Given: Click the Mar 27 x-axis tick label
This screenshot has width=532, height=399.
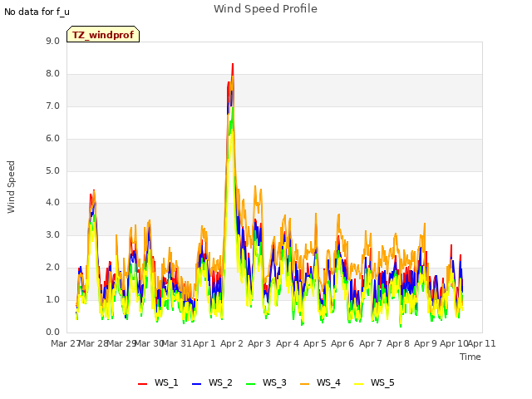Looking at the screenshot, I should pos(65,343).
